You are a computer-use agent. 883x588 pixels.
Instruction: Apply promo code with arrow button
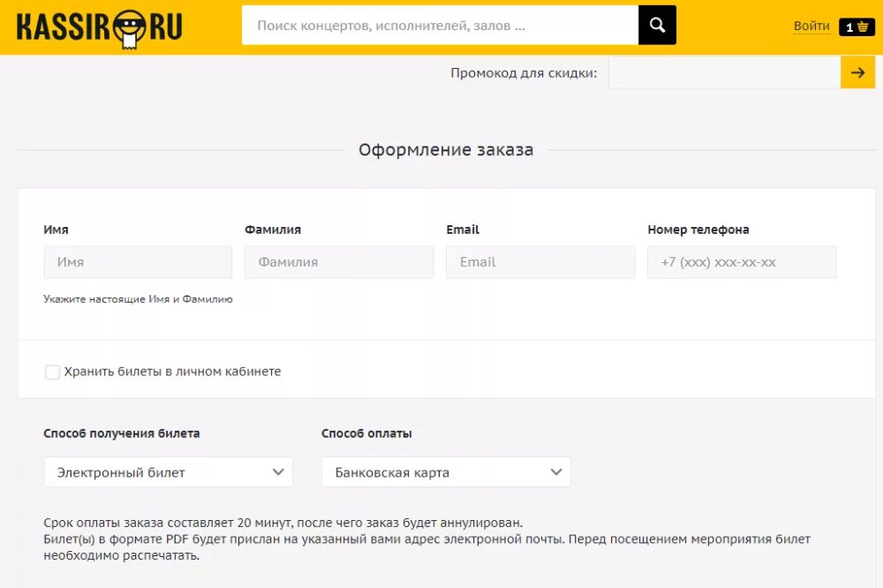tap(857, 72)
